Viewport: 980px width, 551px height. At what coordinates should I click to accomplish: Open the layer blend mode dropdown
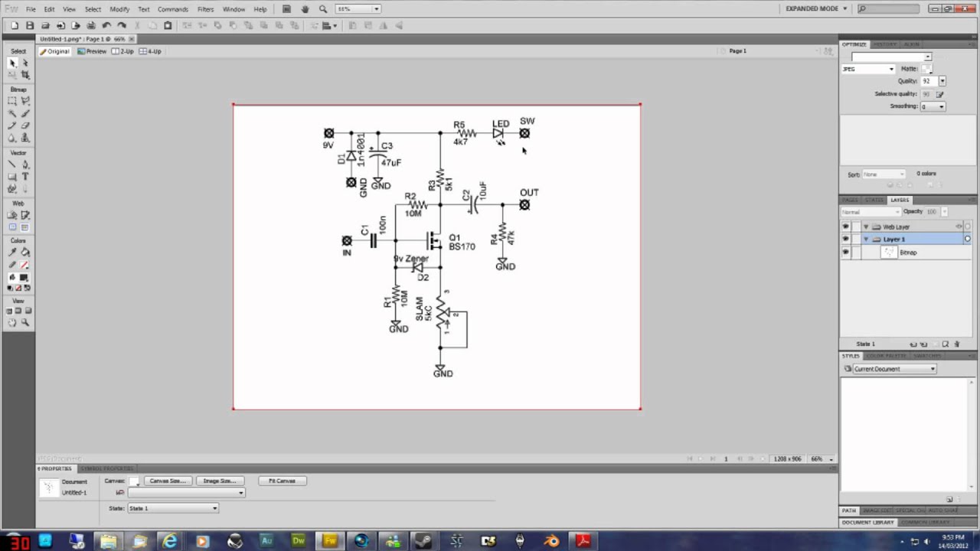pyautogui.click(x=870, y=212)
